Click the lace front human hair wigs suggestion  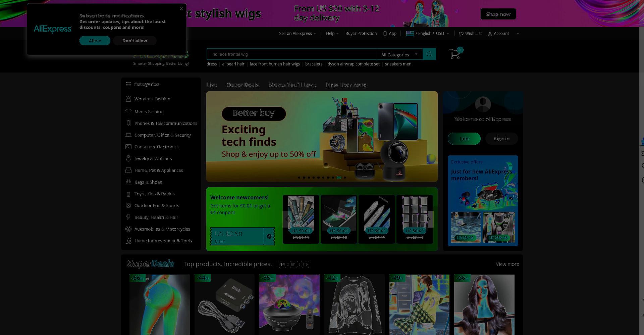pos(275,64)
